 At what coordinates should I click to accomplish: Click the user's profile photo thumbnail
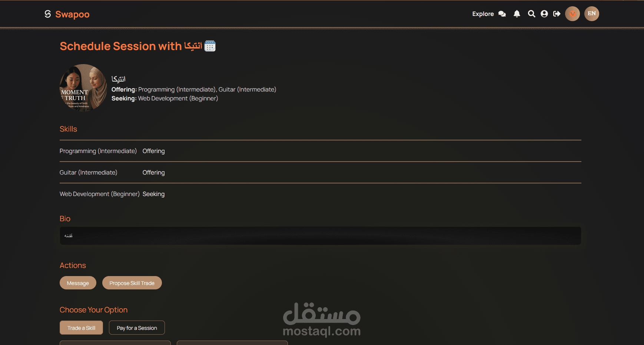click(83, 88)
